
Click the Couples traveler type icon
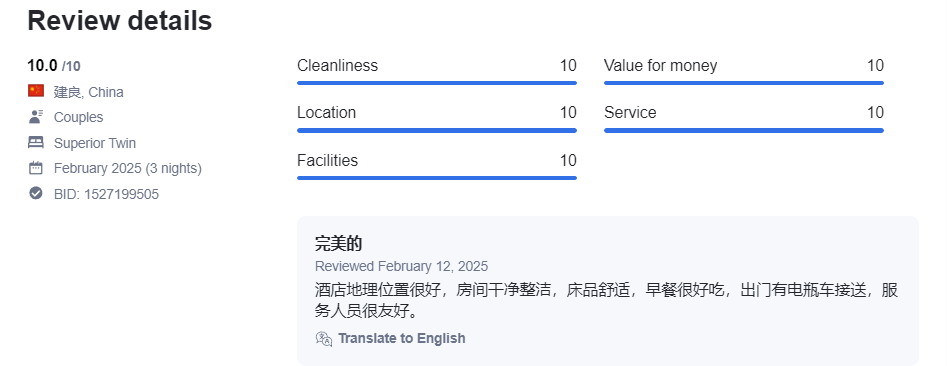coord(36,117)
